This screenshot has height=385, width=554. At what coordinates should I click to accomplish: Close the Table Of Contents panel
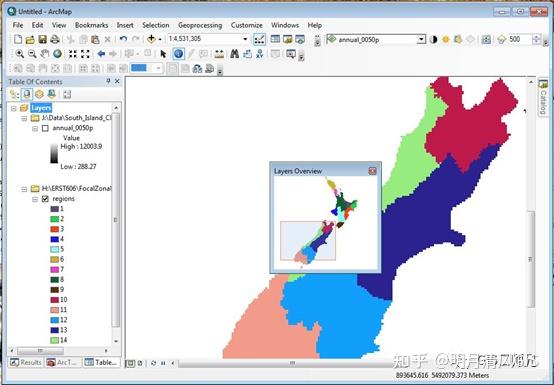point(117,82)
